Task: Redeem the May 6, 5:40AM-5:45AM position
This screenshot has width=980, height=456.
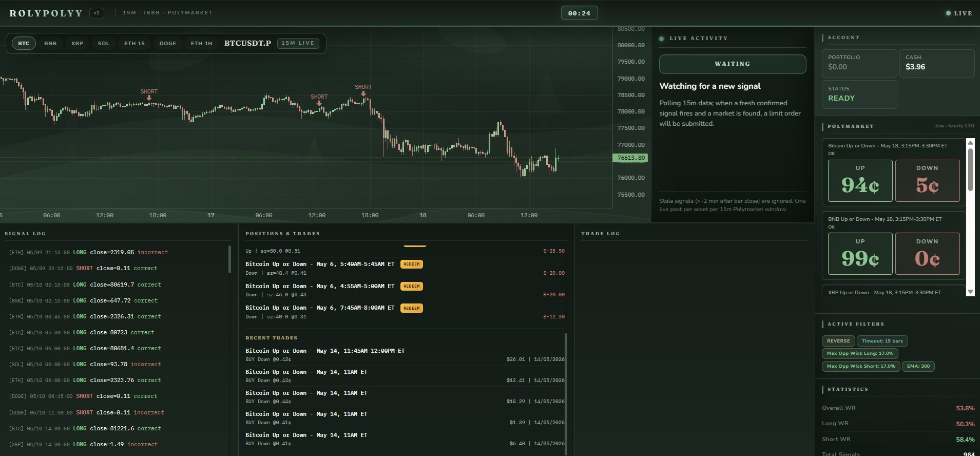Action: click(412, 264)
